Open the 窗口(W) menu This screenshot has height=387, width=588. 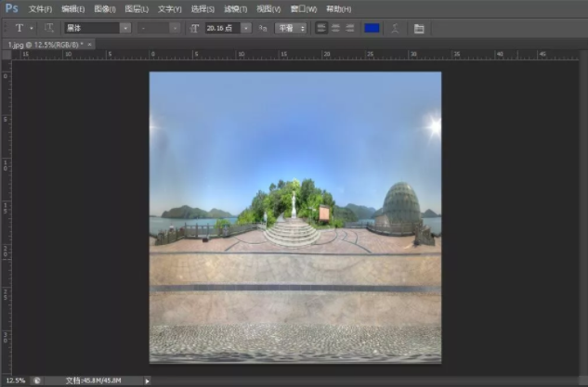[304, 9]
